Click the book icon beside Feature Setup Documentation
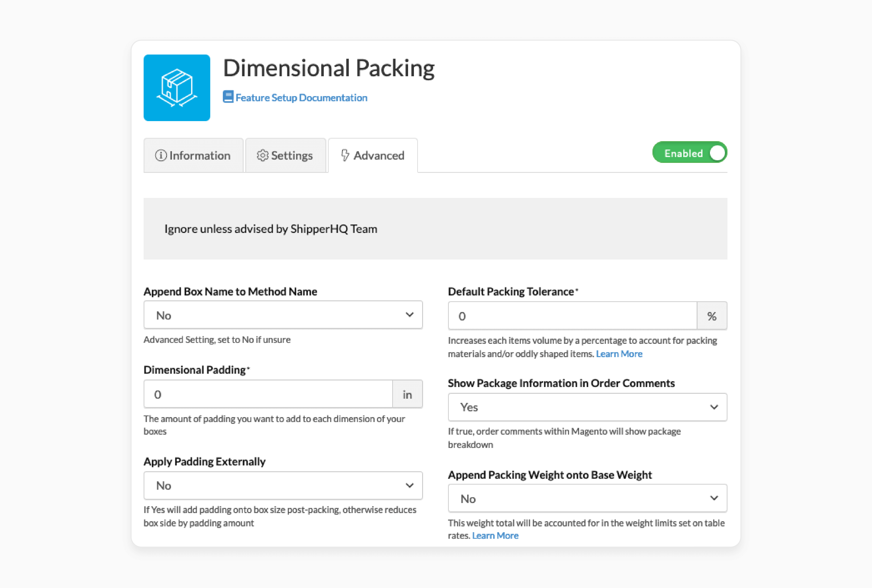The height and width of the screenshot is (588, 872). tap(228, 97)
